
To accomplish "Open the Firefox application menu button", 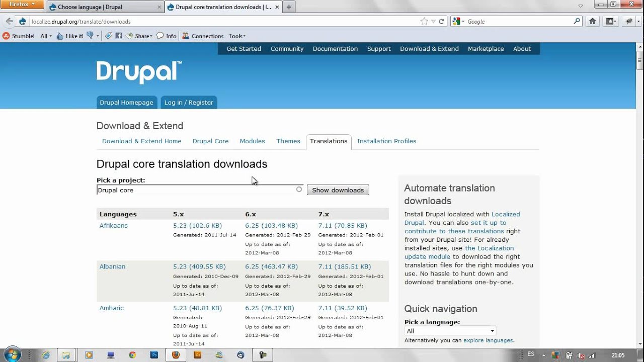I will (23, 5).
